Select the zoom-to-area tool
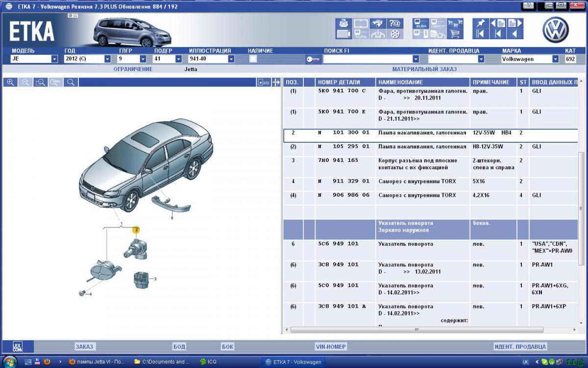This screenshot has height=368, width=588. click(41, 82)
